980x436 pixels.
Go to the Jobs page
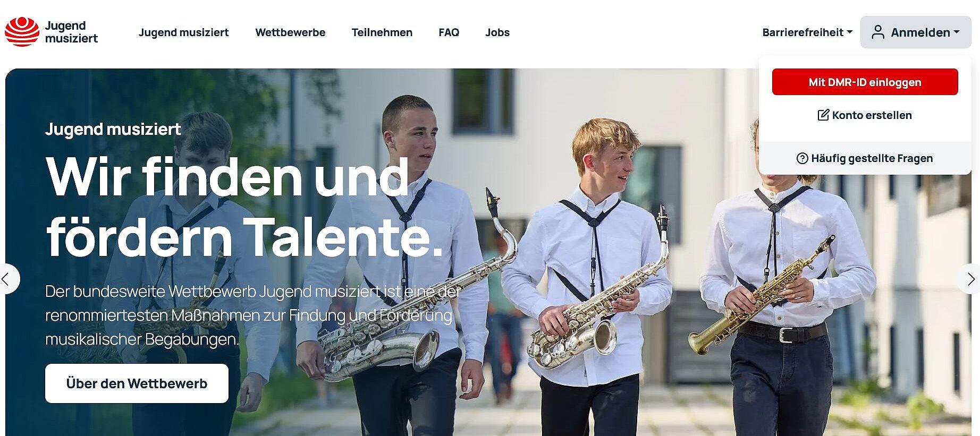point(497,32)
